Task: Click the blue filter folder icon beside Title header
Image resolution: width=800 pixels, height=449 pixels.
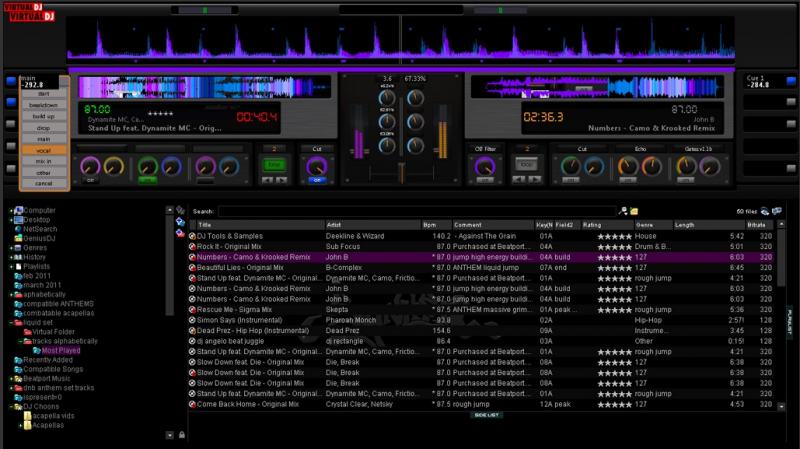Action: pyautogui.click(x=180, y=221)
